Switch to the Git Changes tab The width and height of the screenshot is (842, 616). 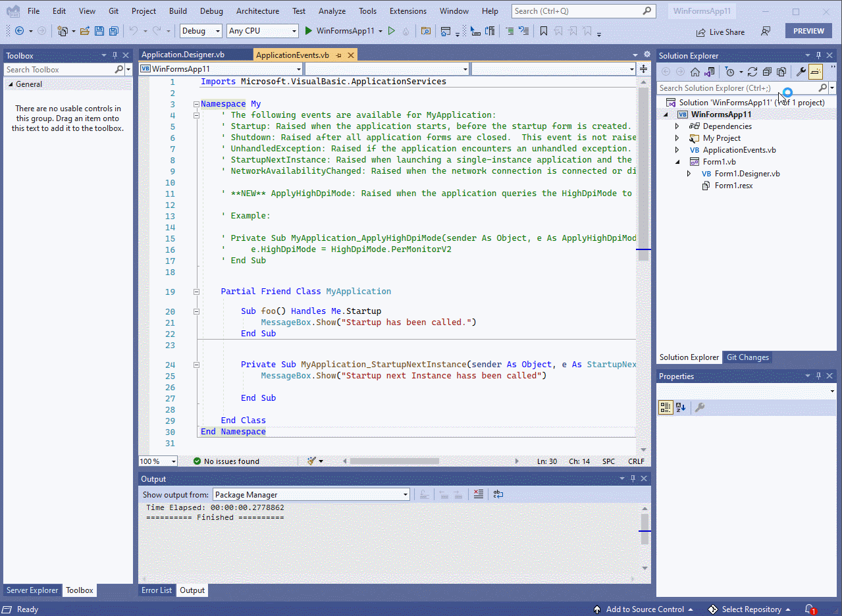[x=747, y=357]
